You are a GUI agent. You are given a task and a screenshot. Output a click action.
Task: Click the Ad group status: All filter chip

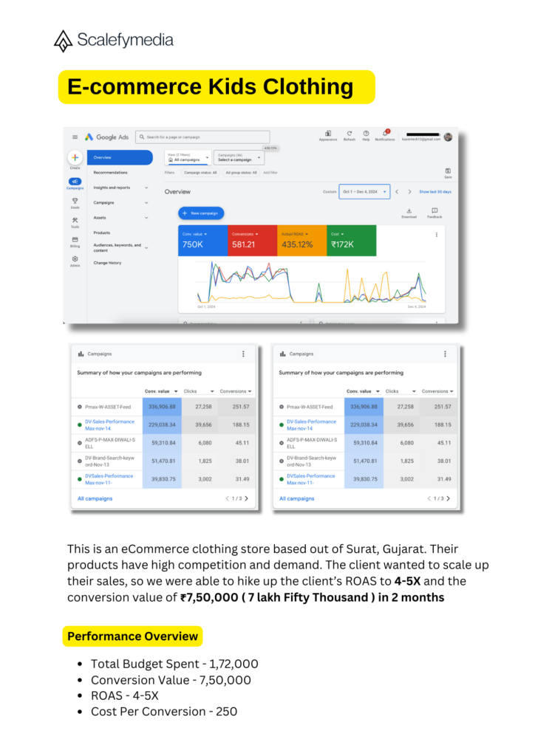click(x=241, y=172)
